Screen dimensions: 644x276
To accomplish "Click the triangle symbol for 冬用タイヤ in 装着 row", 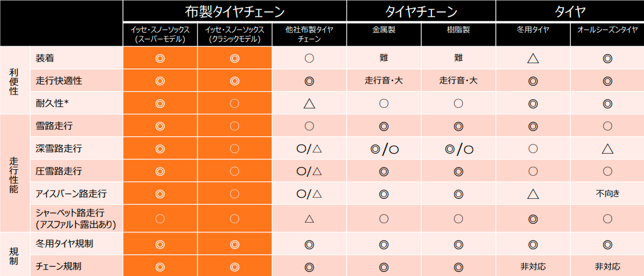I will tap(533, 58).
